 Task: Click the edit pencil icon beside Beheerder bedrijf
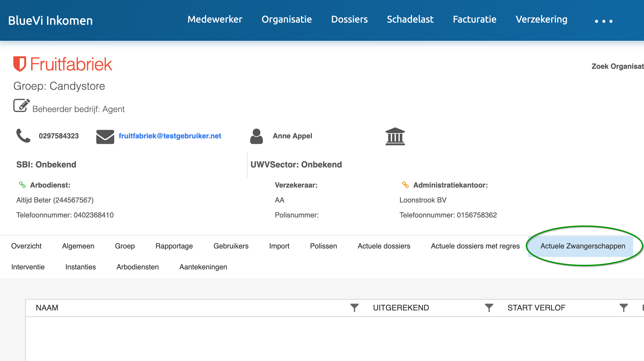[x=21, y=105]
